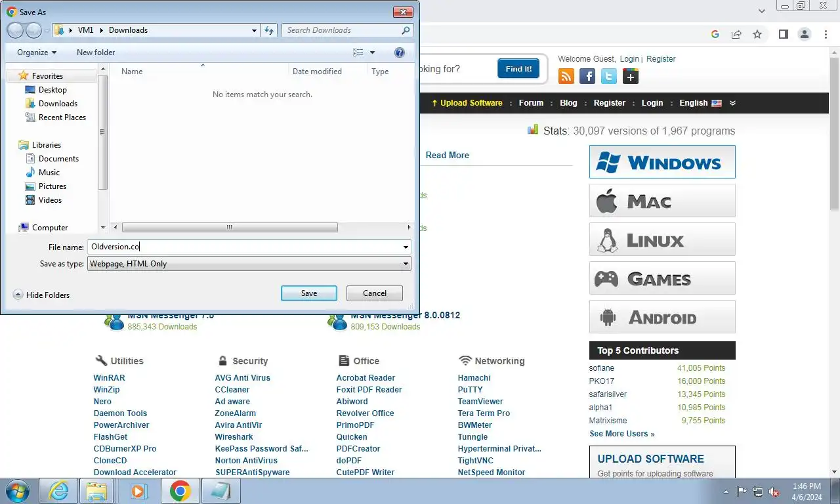This screenshot has width=840, height=504.
Task: Collapse the Hide Folders expander
Action: click(x=41, y=295)
